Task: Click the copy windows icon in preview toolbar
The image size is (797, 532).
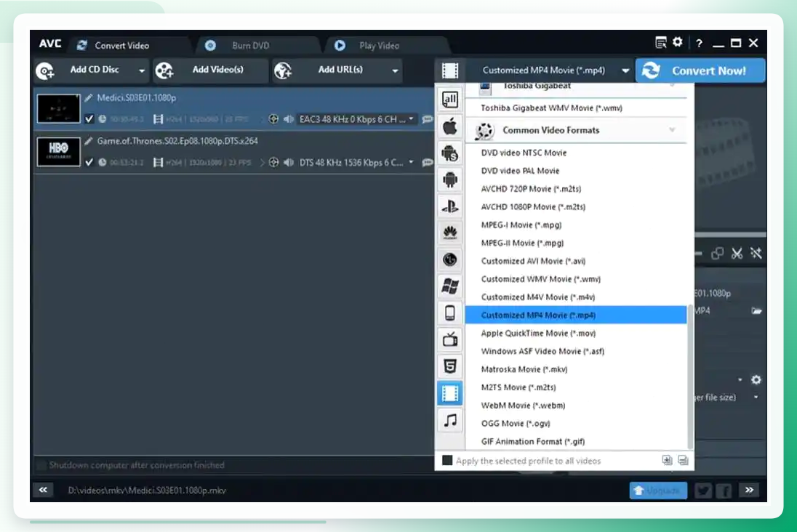Action: pyautogui.click(x=717, y=253)
